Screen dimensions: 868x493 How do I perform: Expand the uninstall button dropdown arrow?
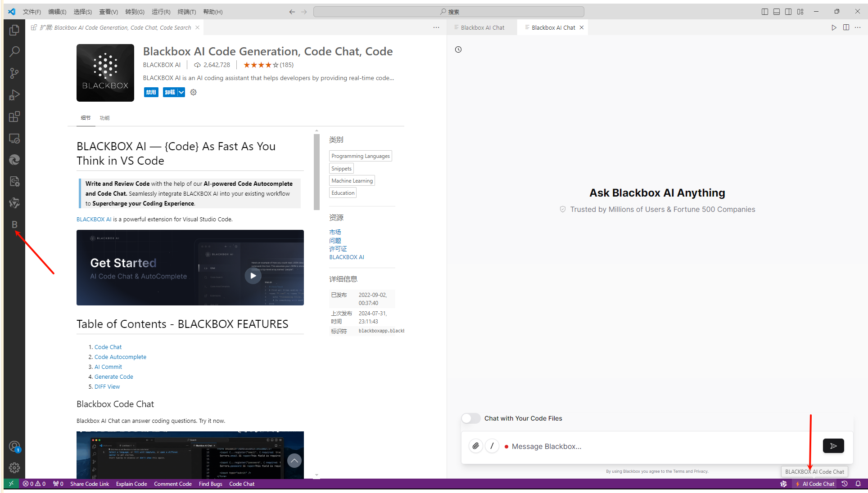(181, 92)
